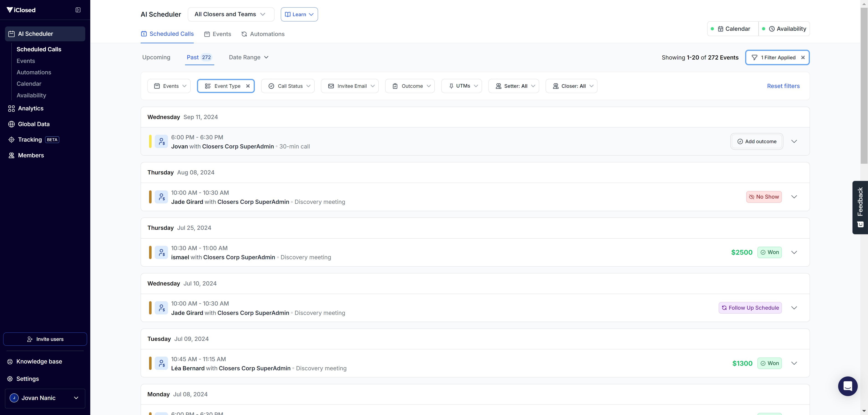The width and height of the screenshot is (868, 415).
Task: Remove the 1 Filter Applied badge
Action: (803, 58)
